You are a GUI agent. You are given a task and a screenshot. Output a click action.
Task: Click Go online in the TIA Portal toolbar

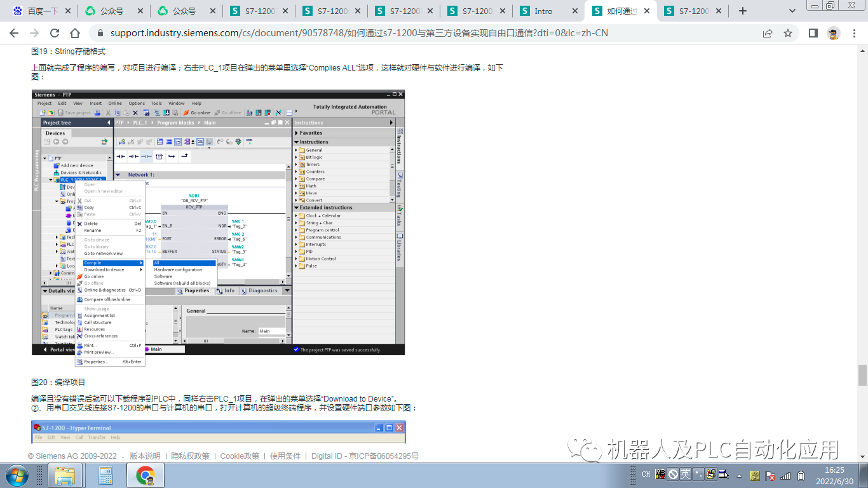(197, 113)
